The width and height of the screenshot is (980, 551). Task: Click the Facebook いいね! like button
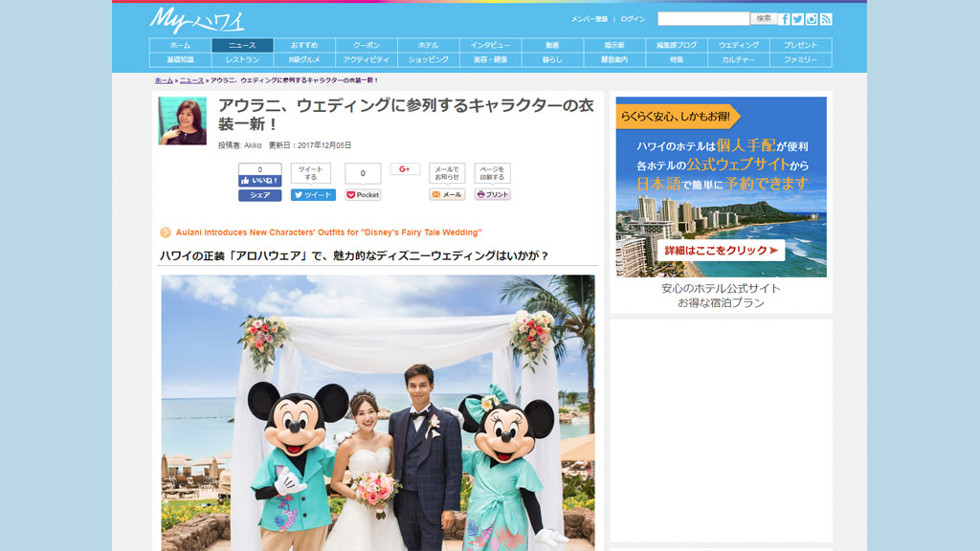(x=260, y=181)
